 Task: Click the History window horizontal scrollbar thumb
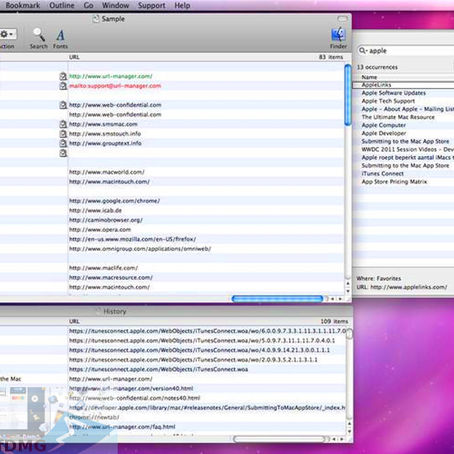coord(279,439)
